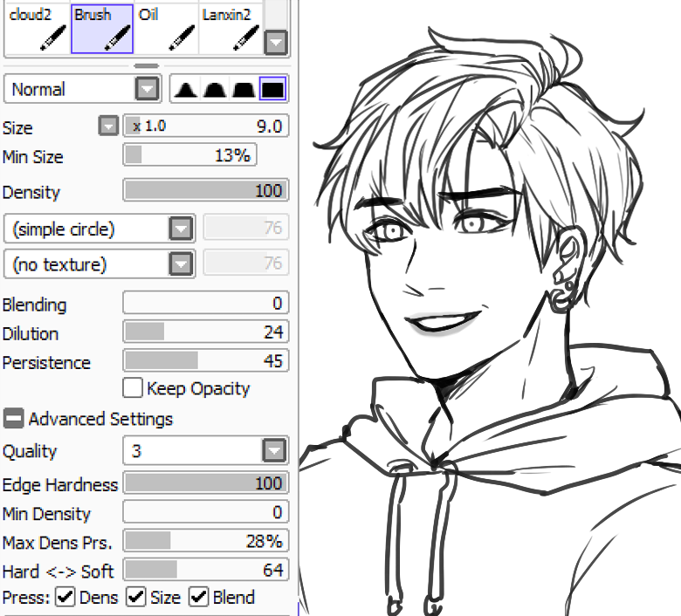Click the panel divider grip handle

(x=147, y=66)
